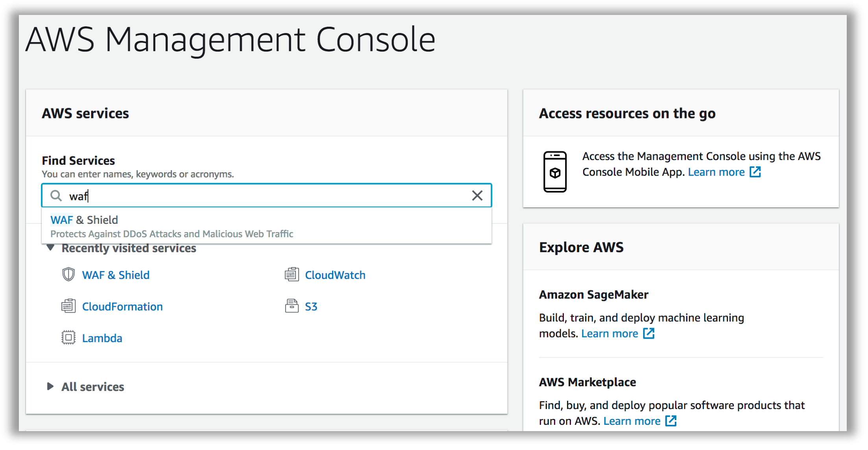This screenshot has width=868, height=450.
Task: Click the mobile phone app icon
Action: (555, 172)
